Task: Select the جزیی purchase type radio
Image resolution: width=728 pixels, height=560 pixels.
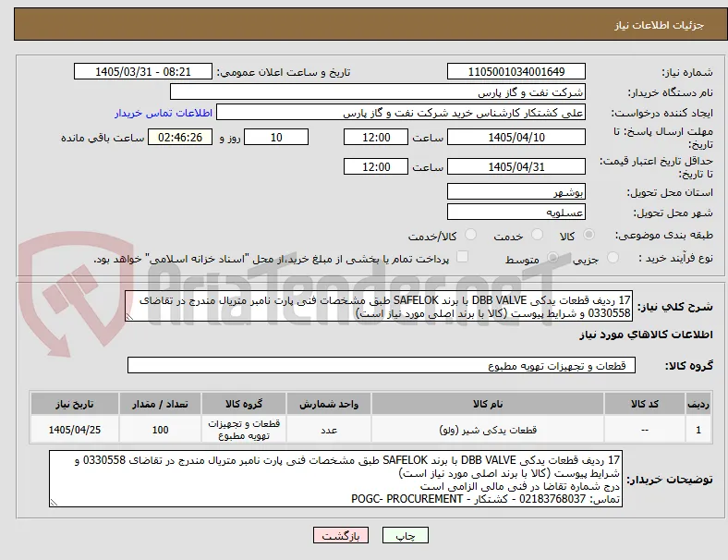Action: [x=613, y=258]
